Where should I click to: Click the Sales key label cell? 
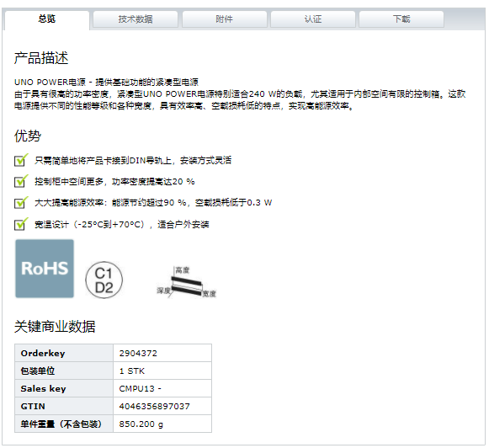click(64, 389)
